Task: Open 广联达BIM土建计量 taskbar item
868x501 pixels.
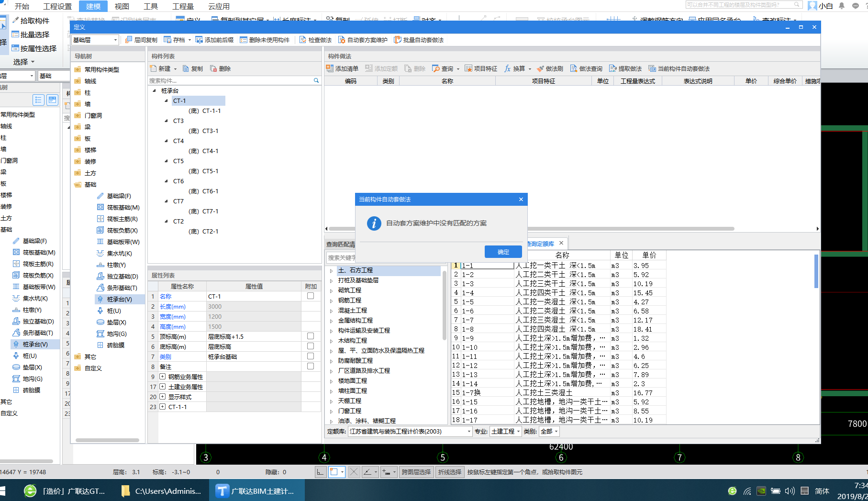Action: (256, 491)
